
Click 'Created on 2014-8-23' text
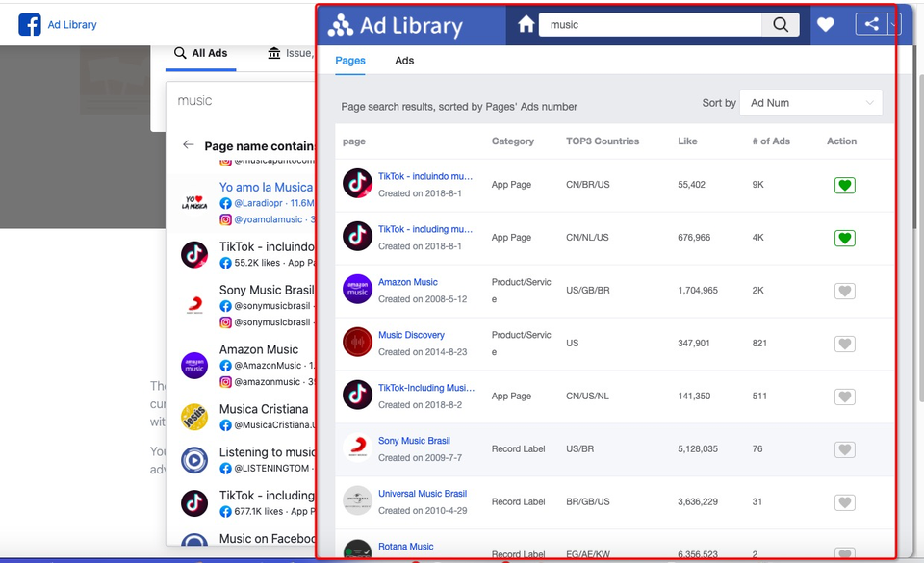pos(423,352)
